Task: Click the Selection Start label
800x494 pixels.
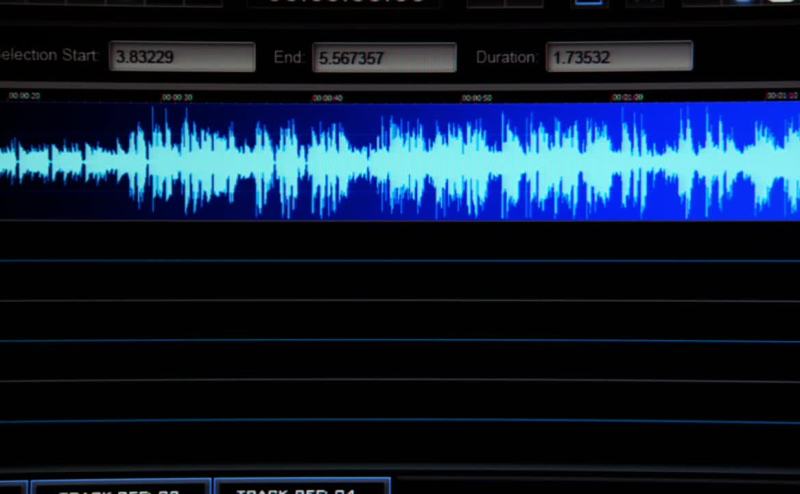Action: pyautogui.click(x=48, y=56)
